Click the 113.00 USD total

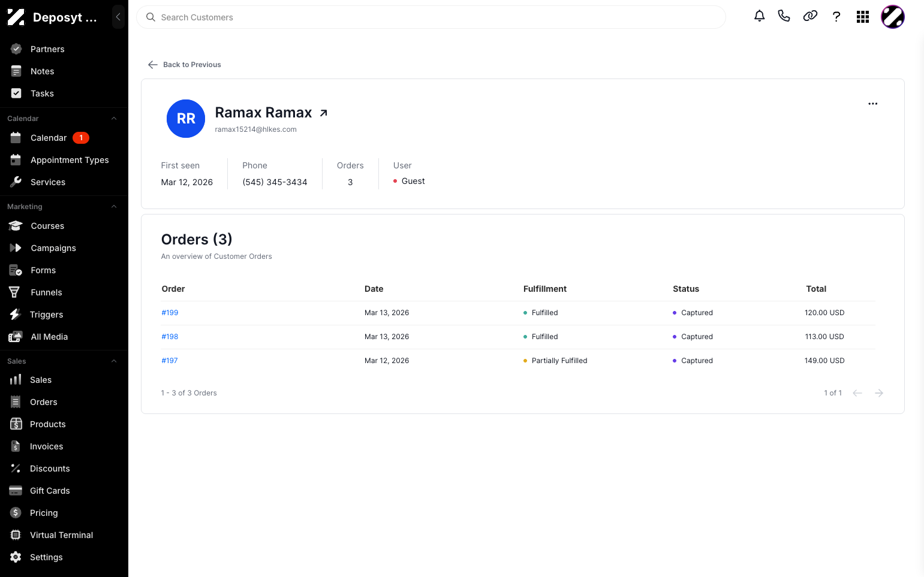[824, 337]
